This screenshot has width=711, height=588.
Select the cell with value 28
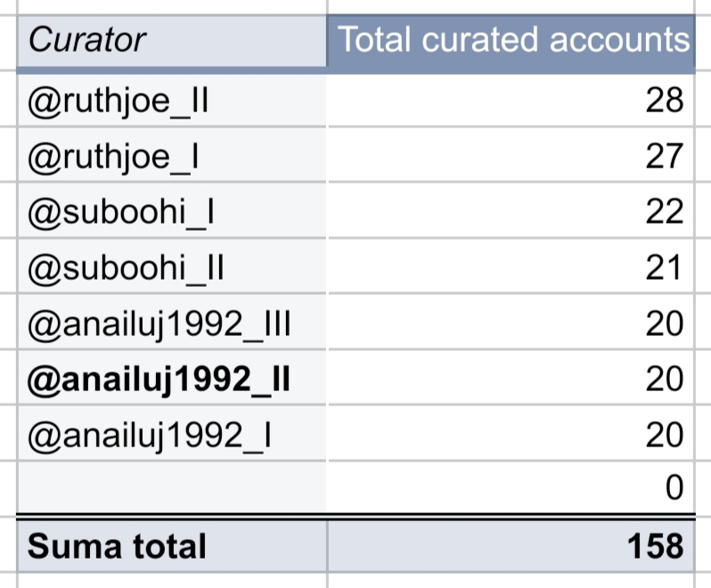pyautogui.click(x=511, y=100)
